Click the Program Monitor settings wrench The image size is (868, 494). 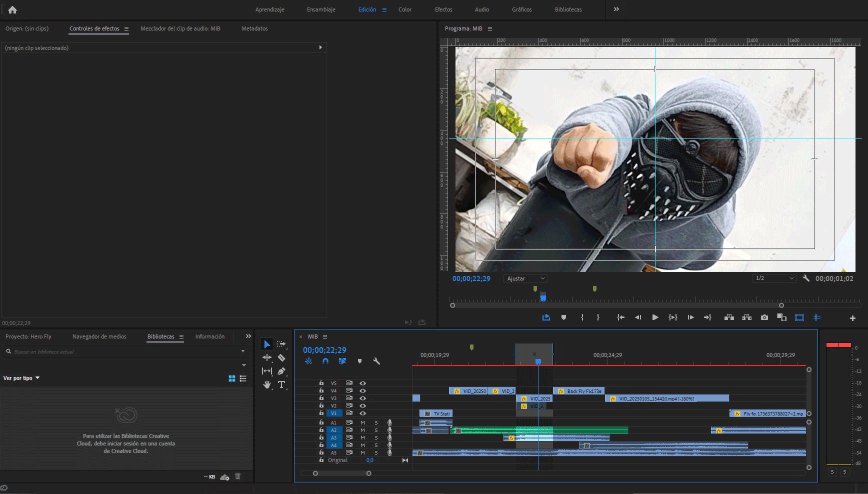pos(806,278)
